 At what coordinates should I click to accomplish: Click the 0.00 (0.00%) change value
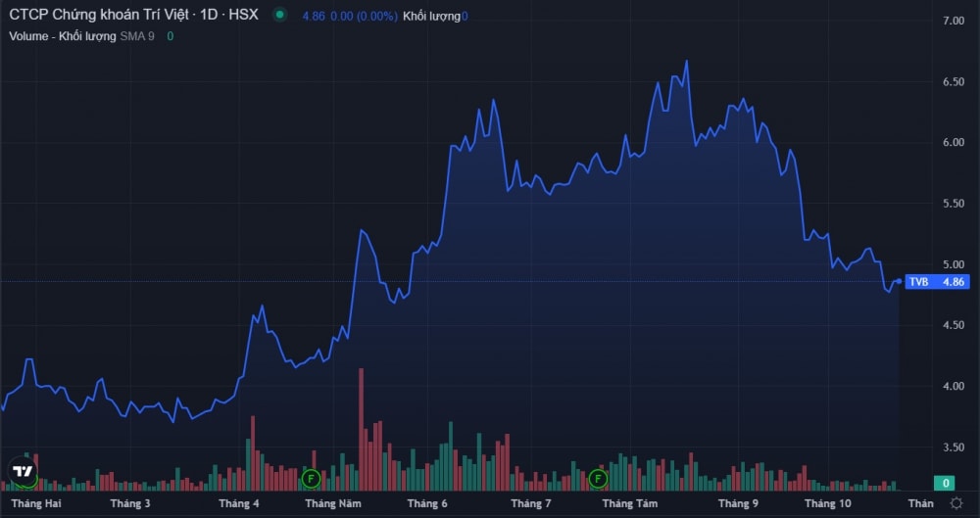[x=364, y=17]
